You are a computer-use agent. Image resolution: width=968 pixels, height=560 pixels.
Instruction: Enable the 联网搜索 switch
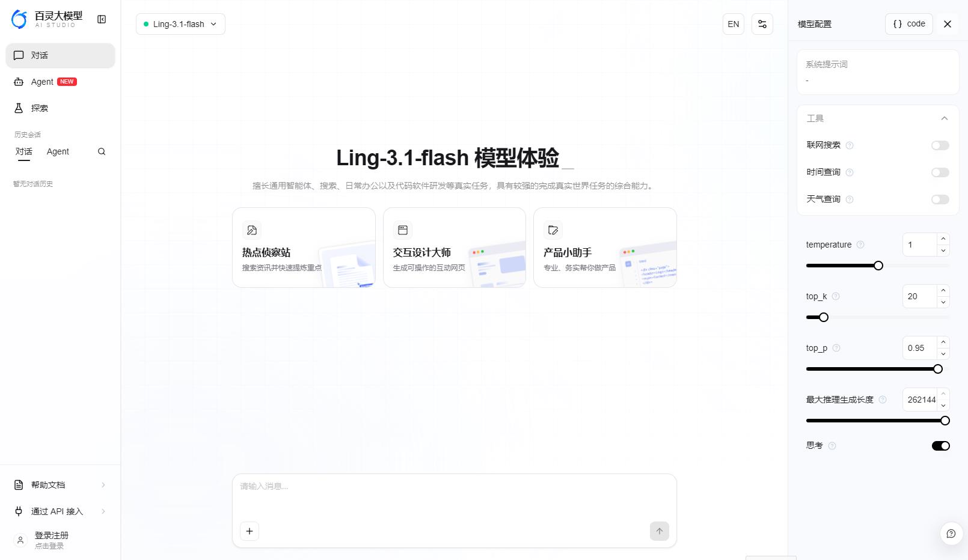pos(940,145)
